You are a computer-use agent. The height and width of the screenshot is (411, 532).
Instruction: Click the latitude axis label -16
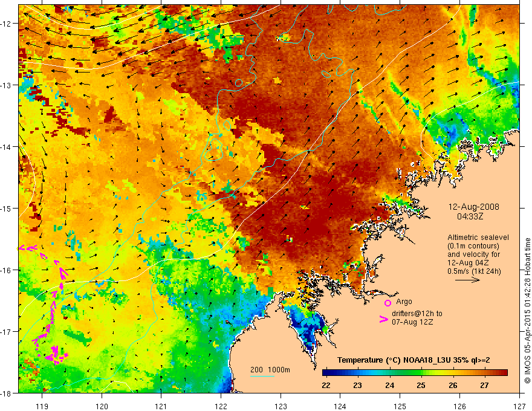click(6, 270)
